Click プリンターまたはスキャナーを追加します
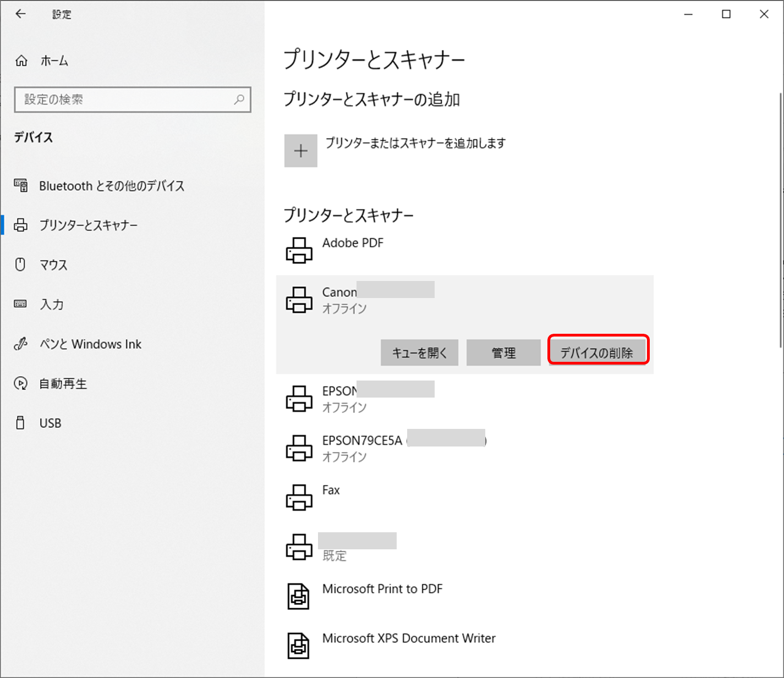The height and width of the screenshot is (678, 784). (415, 143)
